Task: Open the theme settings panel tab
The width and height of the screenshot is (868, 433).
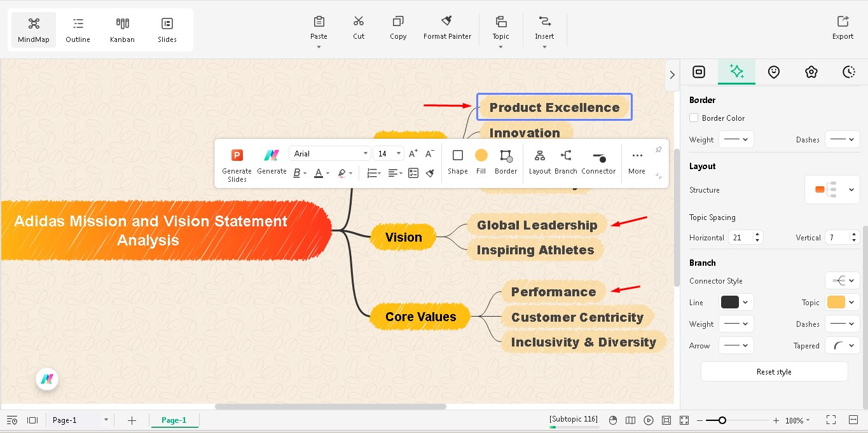Action: coord(811,72)
